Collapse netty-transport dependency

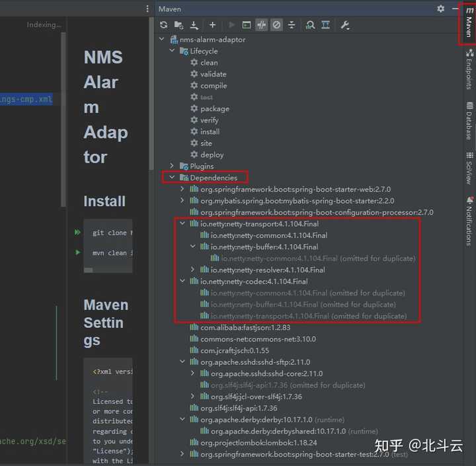(182, 223)
